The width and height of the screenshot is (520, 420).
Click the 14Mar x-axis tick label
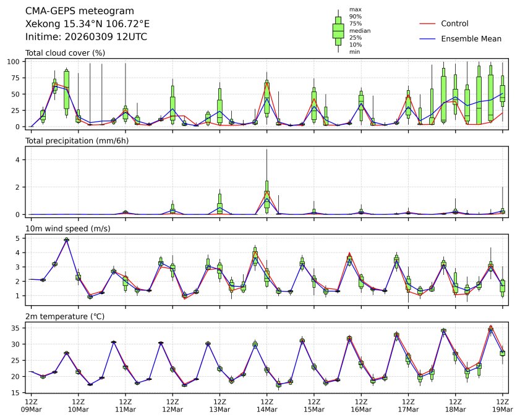pyautogui.click(x=266, y=409)
